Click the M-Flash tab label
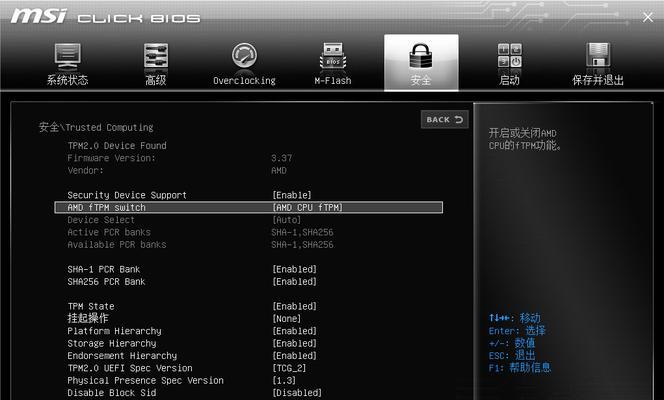 coord(333,80)
